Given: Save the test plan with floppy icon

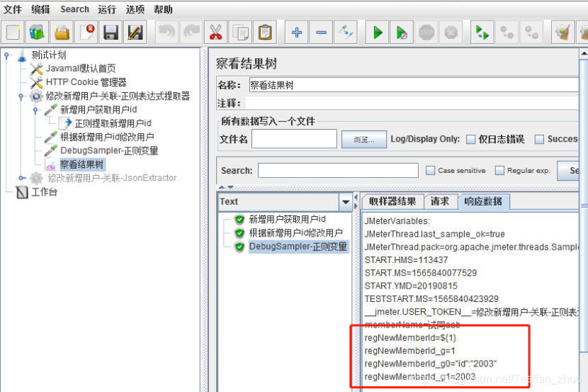Looking at the screenshot, I should coord(111,33).
